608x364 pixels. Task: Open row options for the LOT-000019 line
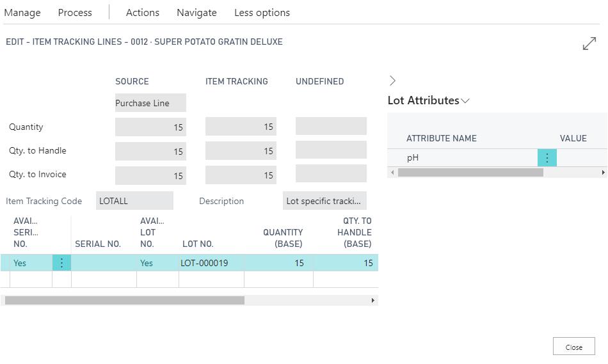tap(61, 263)
